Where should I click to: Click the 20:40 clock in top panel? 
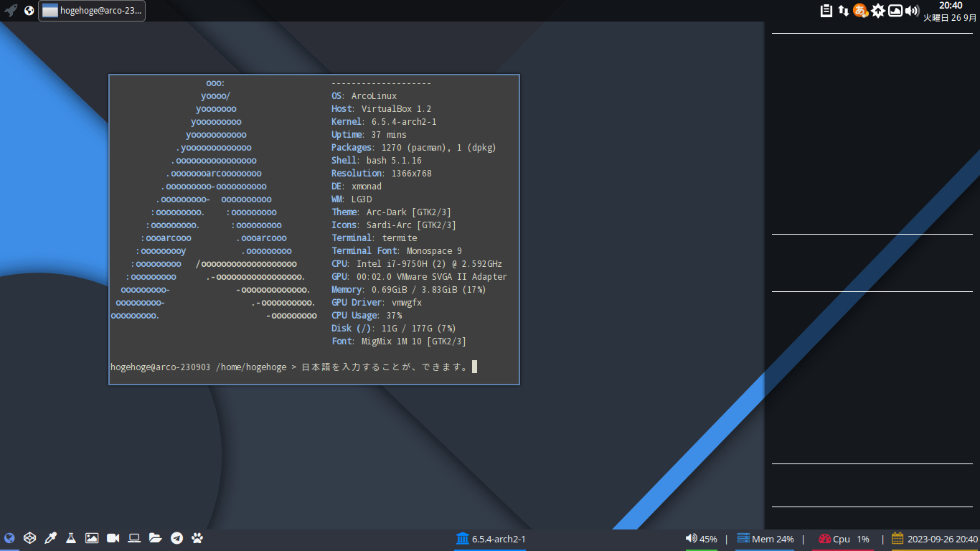(951, 6)
